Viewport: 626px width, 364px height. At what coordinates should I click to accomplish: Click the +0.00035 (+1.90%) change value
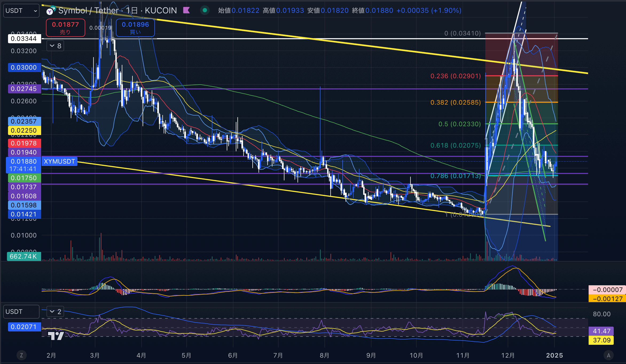pyautogui.click(x=429, y=10)
